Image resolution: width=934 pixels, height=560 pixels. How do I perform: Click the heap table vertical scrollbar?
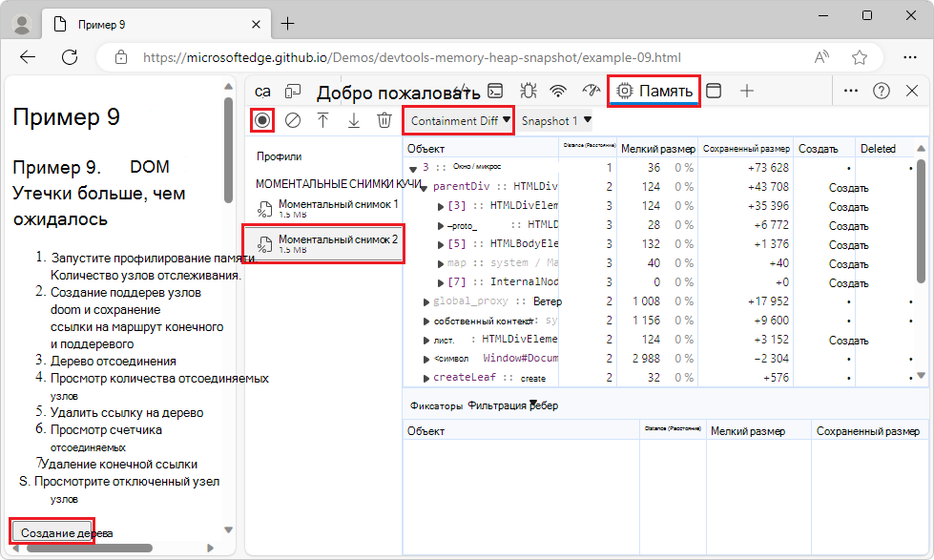click(x=922, y=220)
